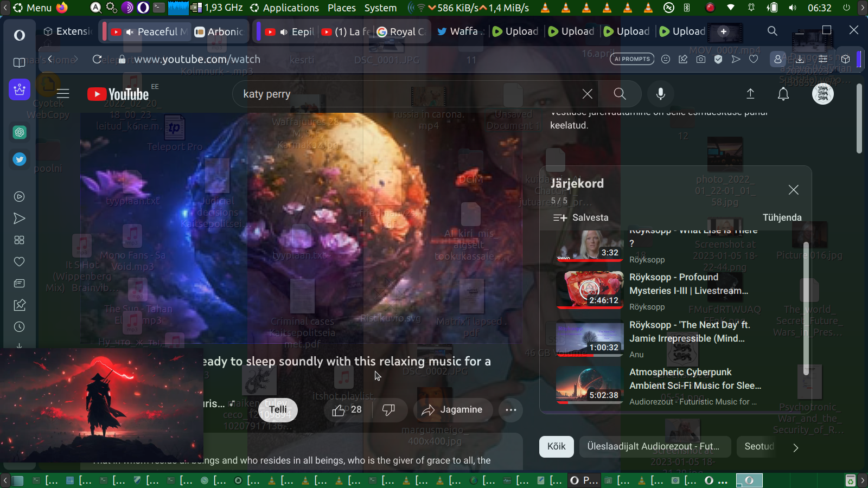Image resolution: width=868 pixels, height=488 pixels.
Task: Go to the YouTube home logo
Action: click(x=118, y=94)
